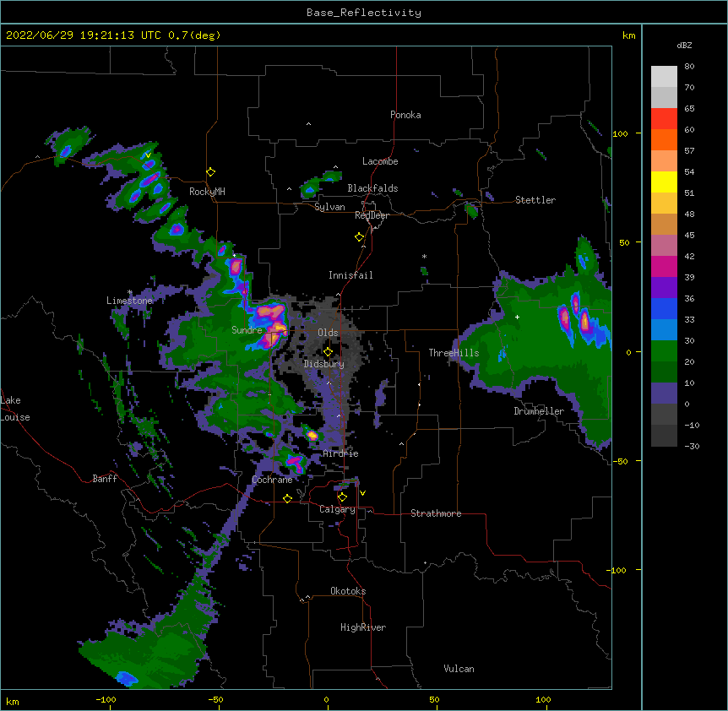The image size is (728, 711).
Task: Select the purple 36-39 dBZ legend swatch
Action: (x=664, y=288)
